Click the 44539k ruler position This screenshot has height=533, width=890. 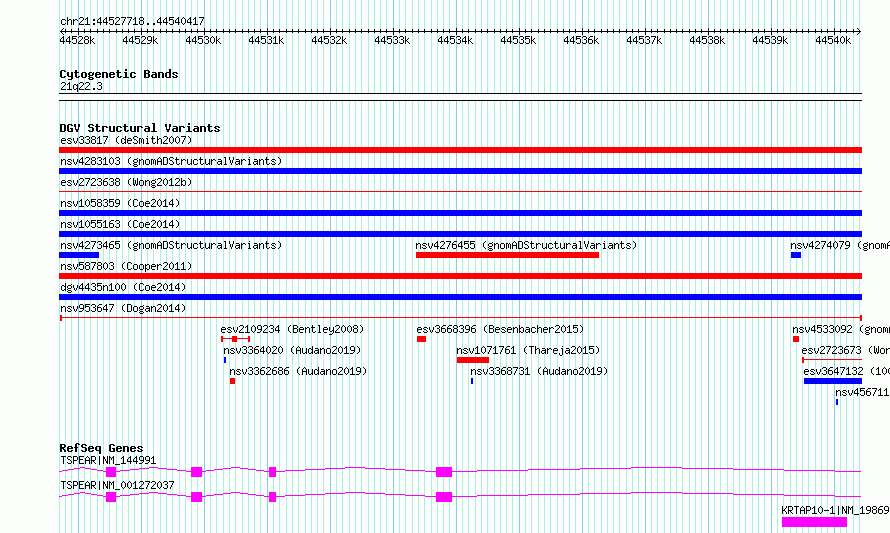point(770,40)
